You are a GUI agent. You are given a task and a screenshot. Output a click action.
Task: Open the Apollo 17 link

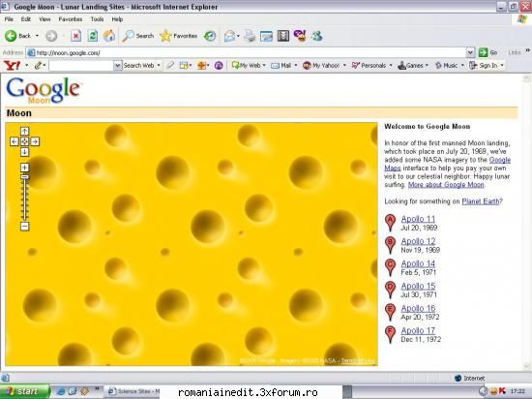coord(418,330)
